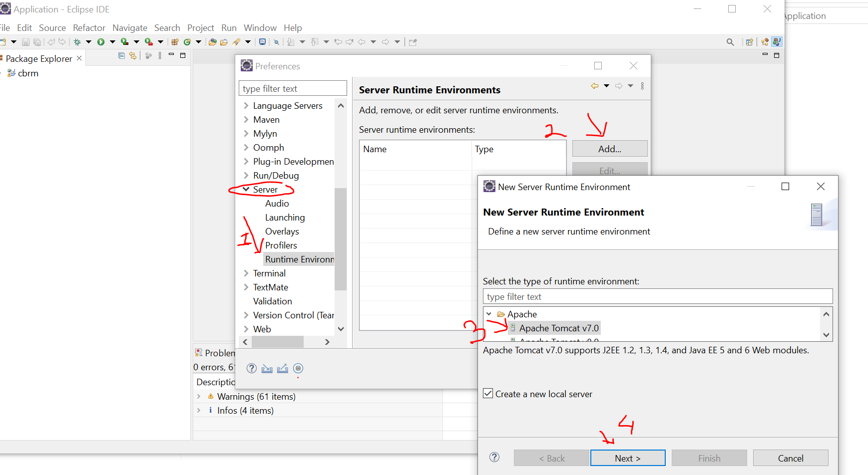
Task: Select Runtime Environments preference page
Action: pos(299,259)
